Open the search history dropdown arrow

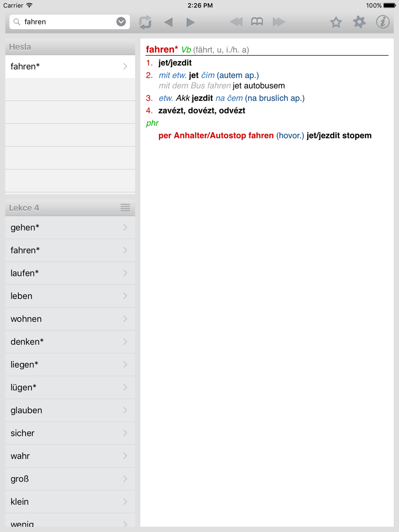click(121, 22)
